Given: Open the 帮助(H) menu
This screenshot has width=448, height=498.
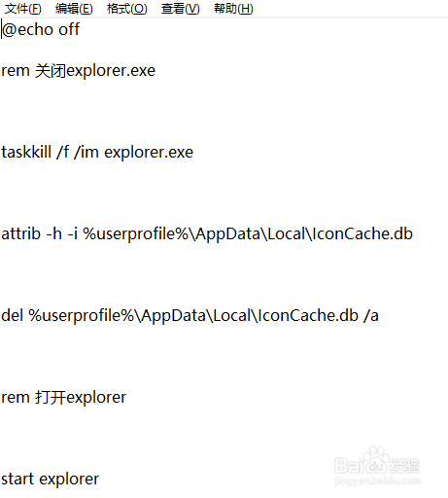Looking at the screenshot, I should tap(233, 9).
